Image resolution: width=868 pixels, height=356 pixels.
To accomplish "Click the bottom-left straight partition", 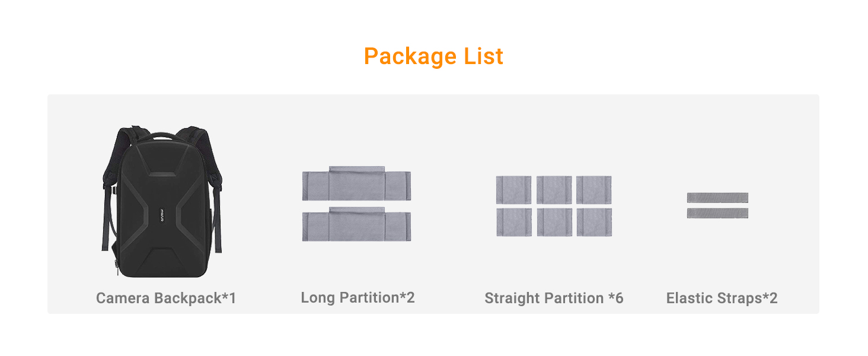I will tap(513, 222).
